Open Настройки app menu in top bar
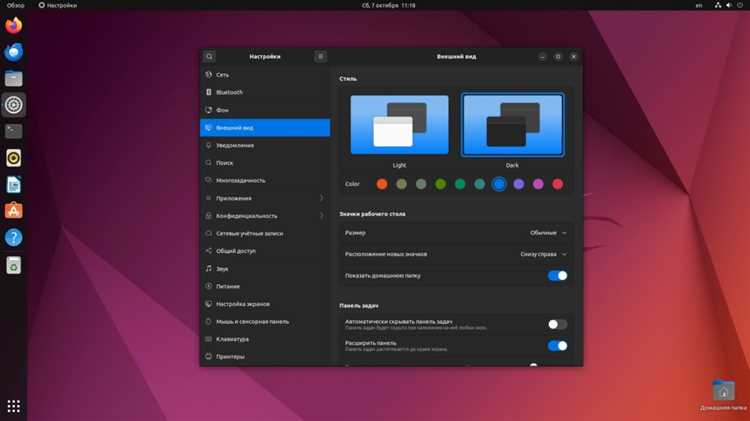 coord(58,5)
